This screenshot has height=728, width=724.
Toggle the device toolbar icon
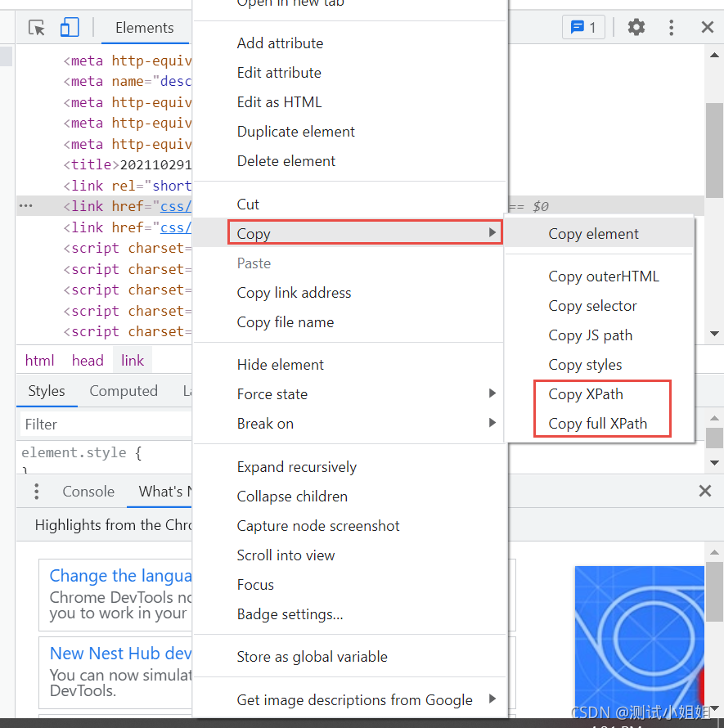70,27
